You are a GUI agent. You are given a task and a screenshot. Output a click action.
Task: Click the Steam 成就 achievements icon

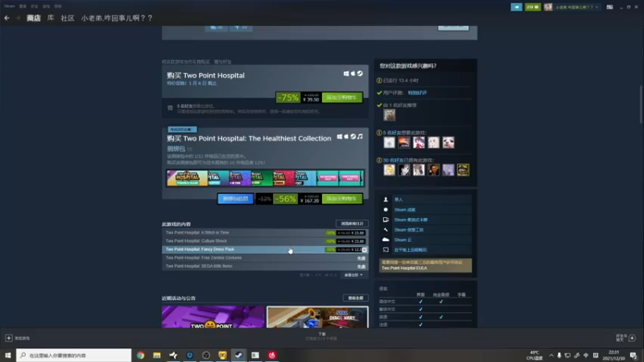(x=386, y=210)
